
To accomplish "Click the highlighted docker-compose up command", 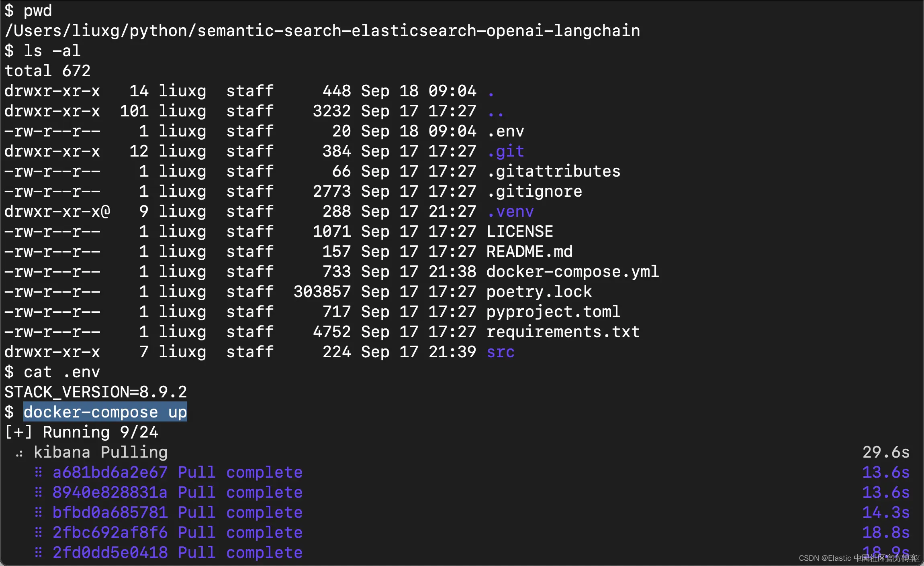I will [x=105, y=412].
